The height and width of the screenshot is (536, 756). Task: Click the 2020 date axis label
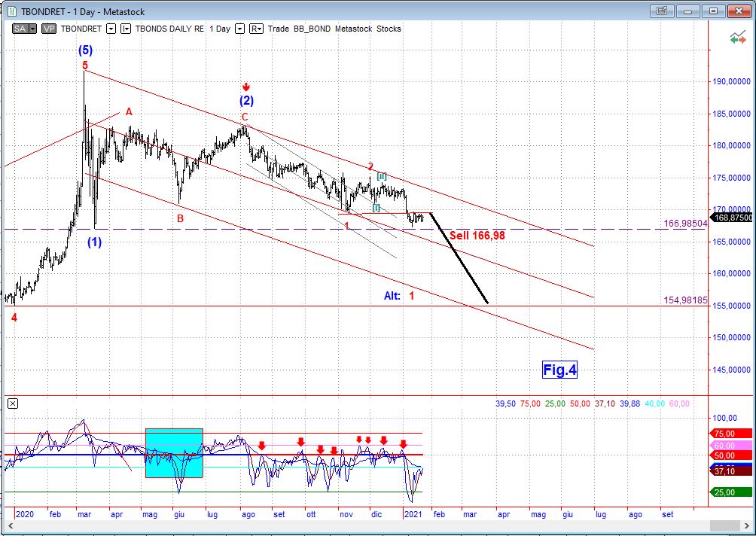pos(24,514)
